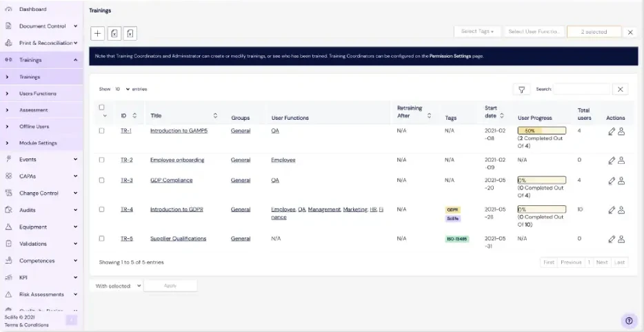The height and width of the screenshot is (332, 644).
Task: Open users icon for TR-1
Action: pos(621,132)
